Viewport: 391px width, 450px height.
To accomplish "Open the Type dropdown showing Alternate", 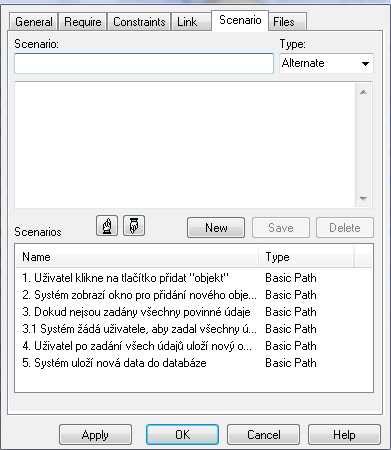I will tap(326, 63).
